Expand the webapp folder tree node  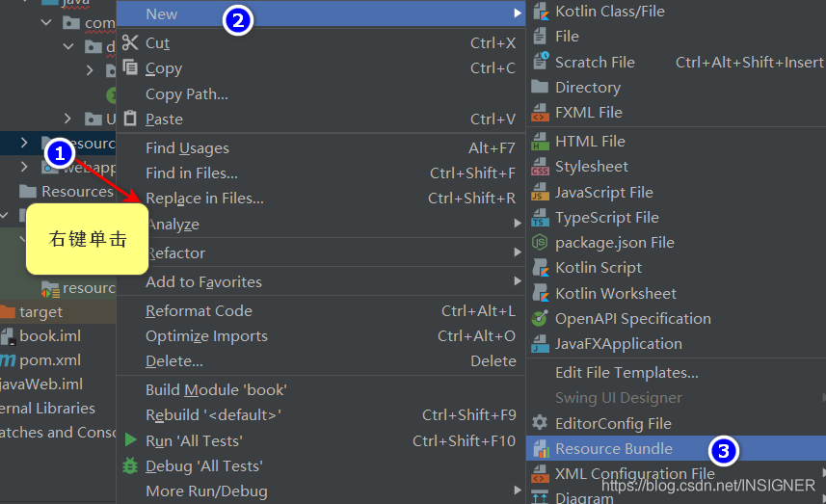point(24,167)
